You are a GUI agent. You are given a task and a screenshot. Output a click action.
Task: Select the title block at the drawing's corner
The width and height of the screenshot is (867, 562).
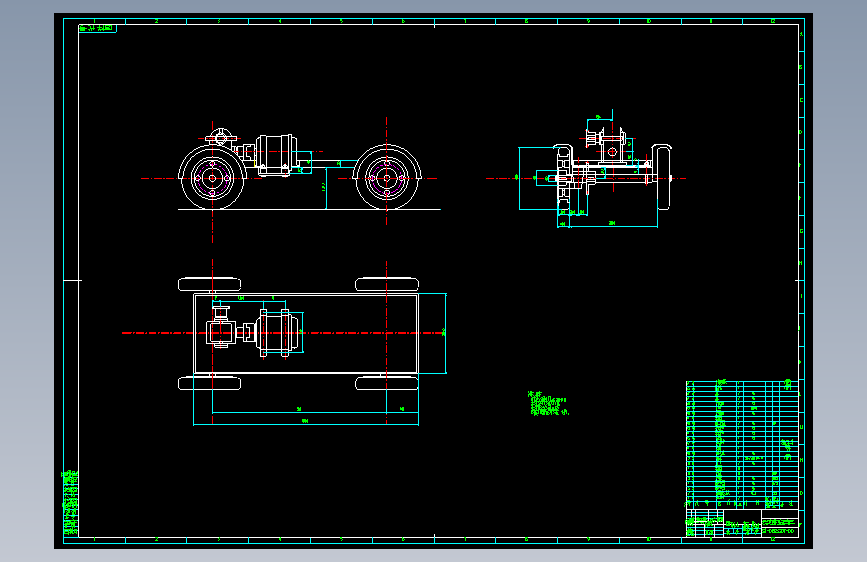(742, 523)
